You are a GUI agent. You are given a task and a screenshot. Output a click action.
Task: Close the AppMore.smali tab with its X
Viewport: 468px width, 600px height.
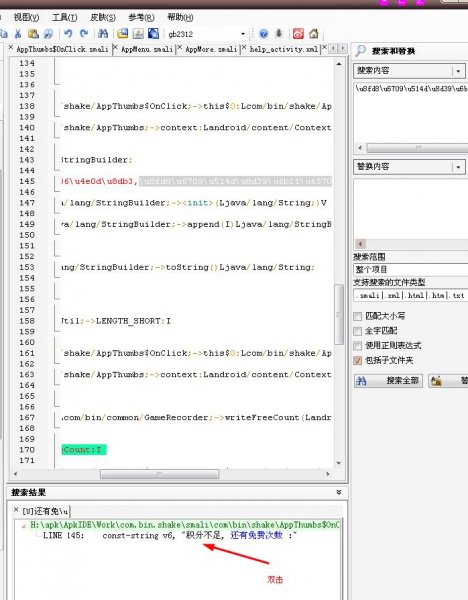(x=180, y=47)
